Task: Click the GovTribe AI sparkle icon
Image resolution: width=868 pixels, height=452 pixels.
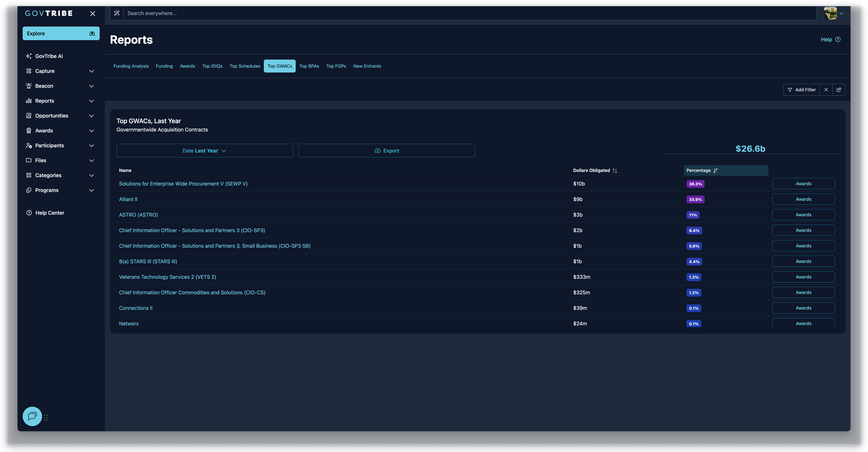Action: pyautogui.click(x=29, y=56)
